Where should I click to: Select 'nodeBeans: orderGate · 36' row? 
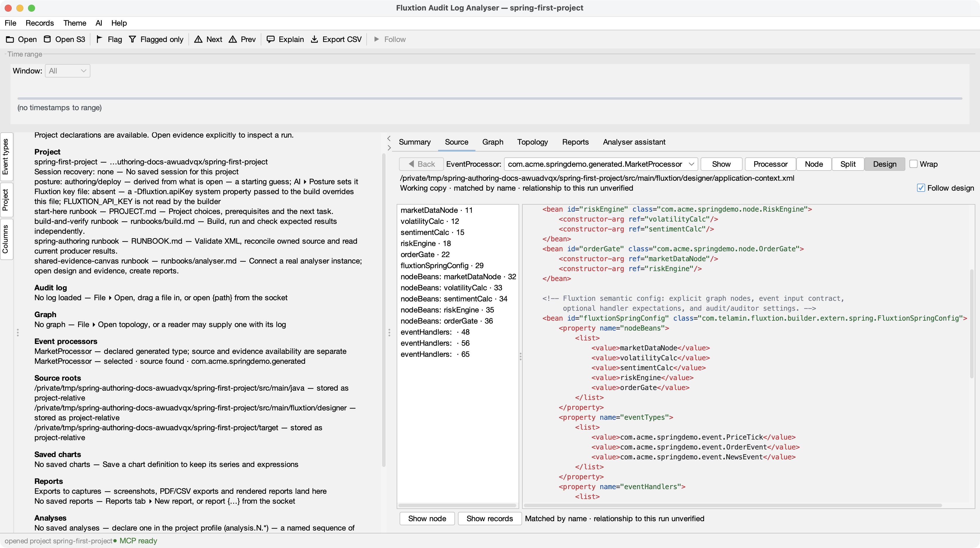tap(457, 321)
